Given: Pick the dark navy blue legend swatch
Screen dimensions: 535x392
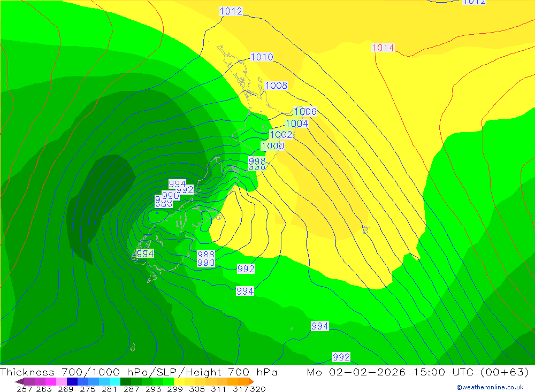Looking at the screenshot, I should (x=72, y=381).
